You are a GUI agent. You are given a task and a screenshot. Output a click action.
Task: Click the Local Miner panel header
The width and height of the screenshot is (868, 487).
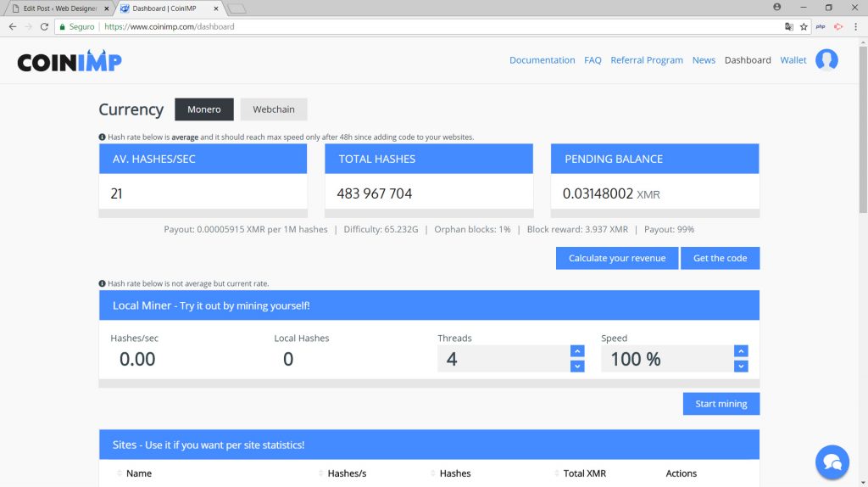tap(429, 305)
